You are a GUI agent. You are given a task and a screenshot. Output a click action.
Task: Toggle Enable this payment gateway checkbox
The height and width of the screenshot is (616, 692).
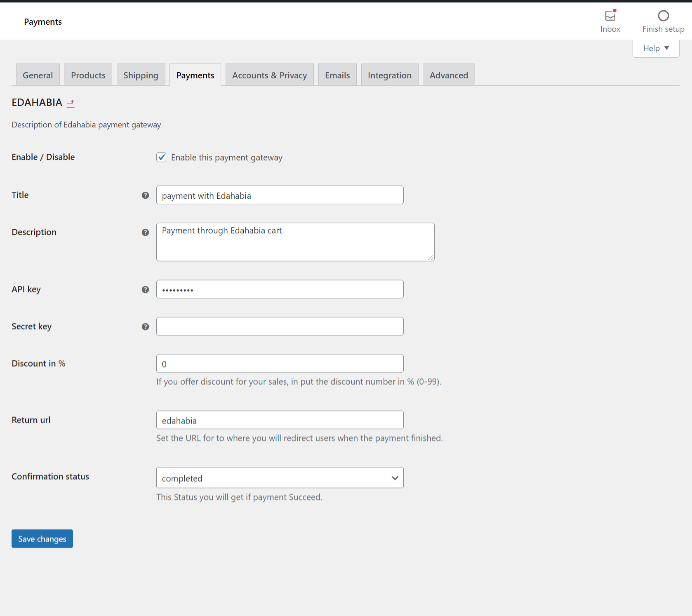click(161, 157)
